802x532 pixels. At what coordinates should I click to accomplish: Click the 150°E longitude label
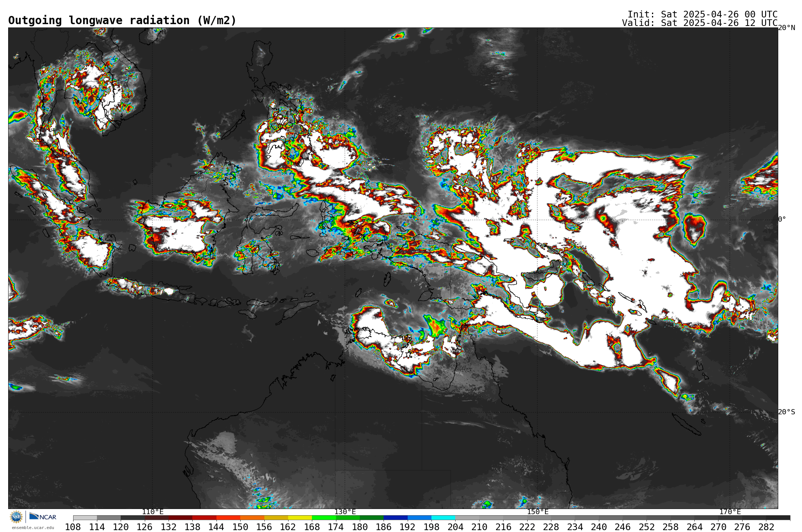[x=538, y=512]
